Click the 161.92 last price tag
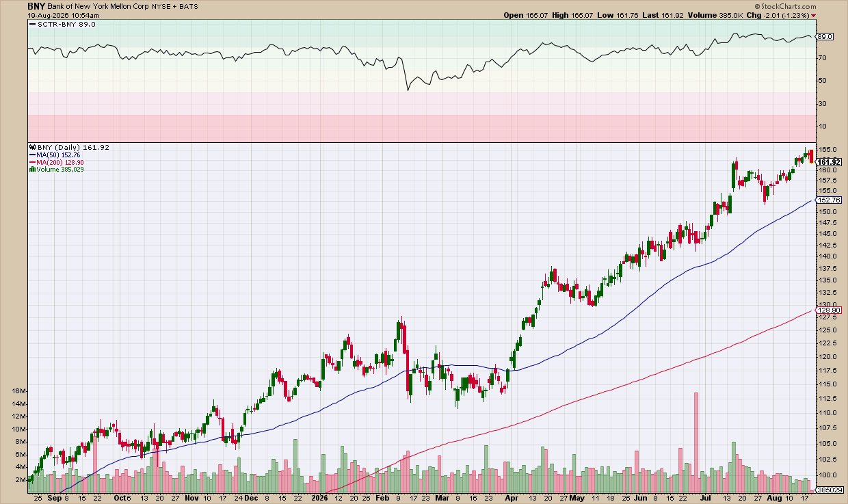The width and height of the screenshot is (848, 504). click(x=829, y=161)
